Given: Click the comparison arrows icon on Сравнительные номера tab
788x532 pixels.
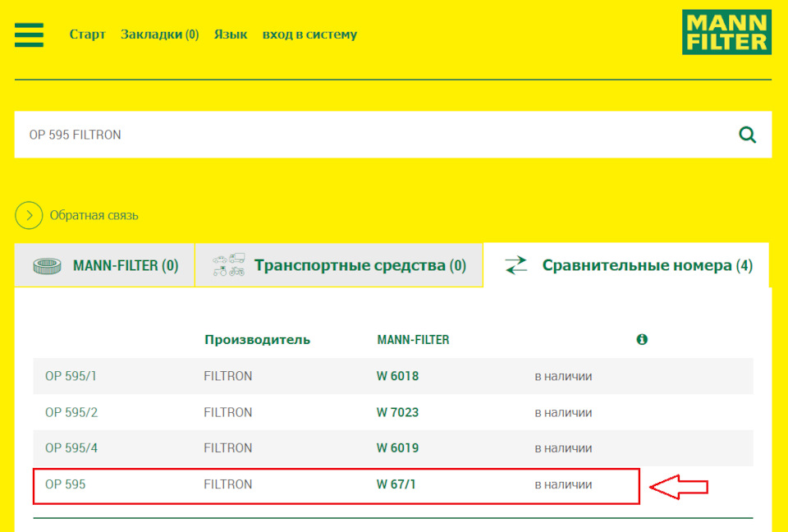Looking at the screenshot, I should point(515,264).
